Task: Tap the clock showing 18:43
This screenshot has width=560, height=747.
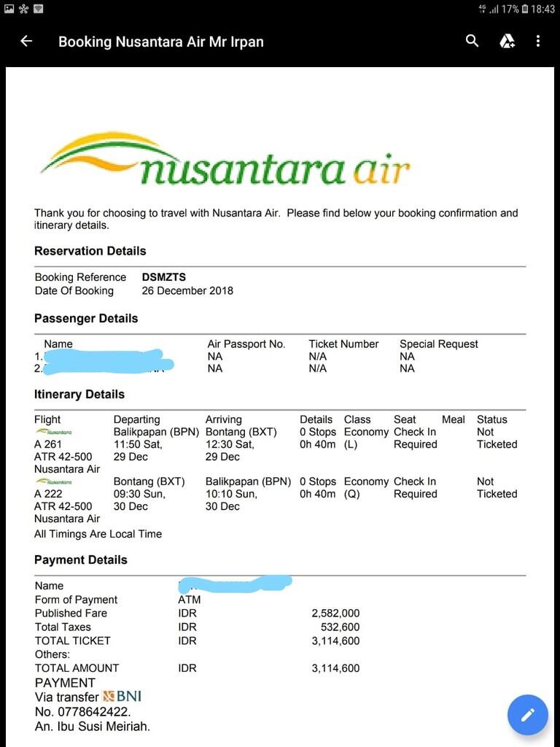Action: coord(542,9)
